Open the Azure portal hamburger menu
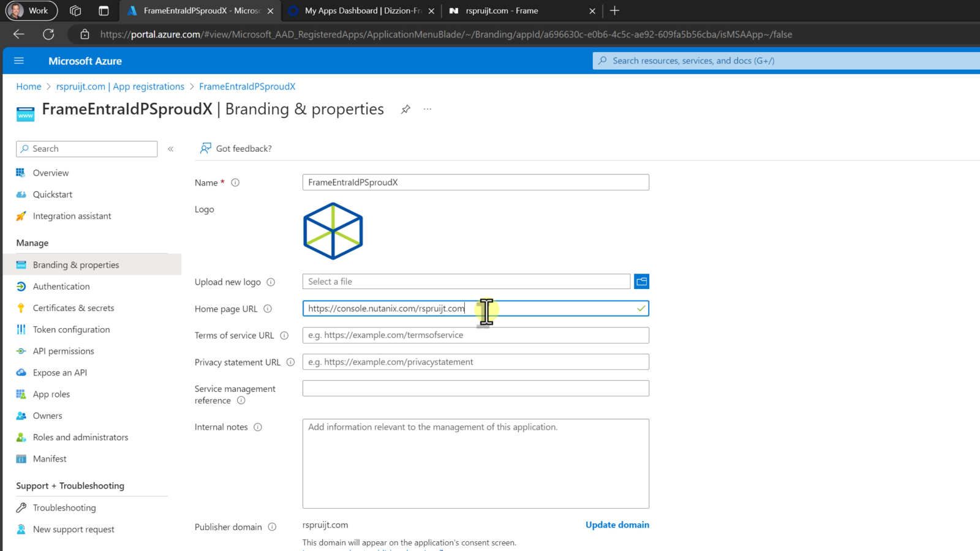This screenshot has height=551, width=980. (18, 61)
